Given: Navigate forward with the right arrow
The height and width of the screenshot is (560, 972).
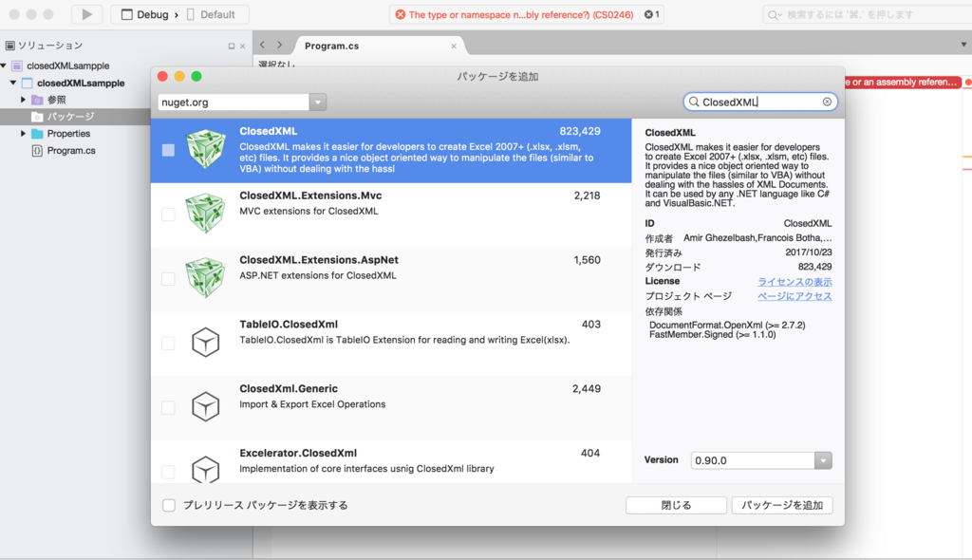Looking at the screenshot, I should pyautogui.click(x=280, y=45).
